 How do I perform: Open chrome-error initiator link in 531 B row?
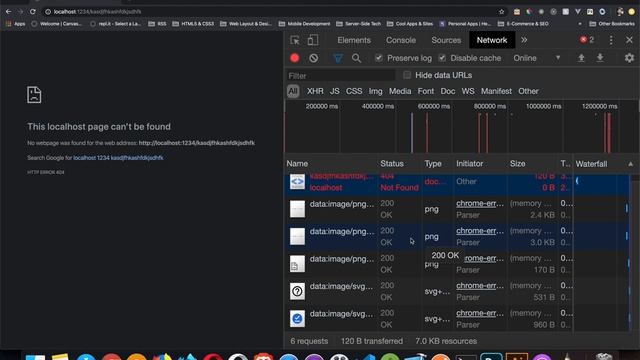tap(480, 286)
